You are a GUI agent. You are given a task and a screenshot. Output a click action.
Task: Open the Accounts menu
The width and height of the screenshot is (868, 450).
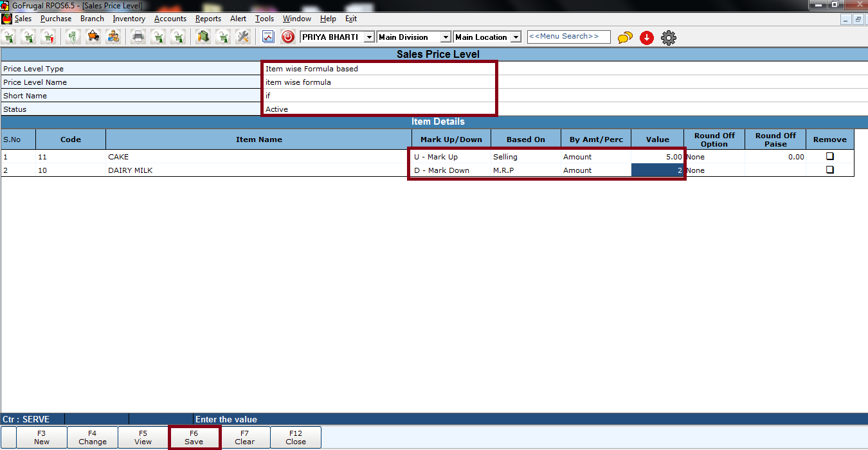point(170,19)
